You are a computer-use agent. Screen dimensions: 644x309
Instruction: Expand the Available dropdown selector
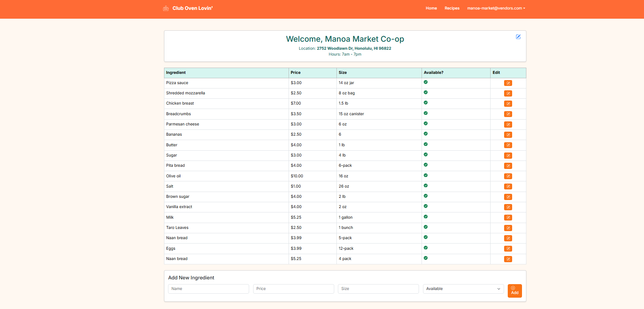tap(463, 289)
